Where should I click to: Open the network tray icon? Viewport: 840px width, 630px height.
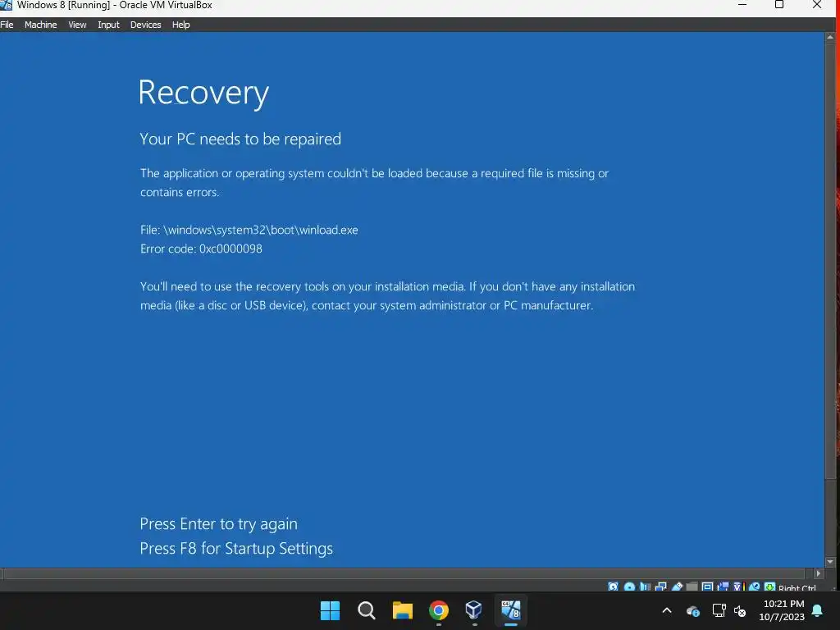tap(719, 610)
